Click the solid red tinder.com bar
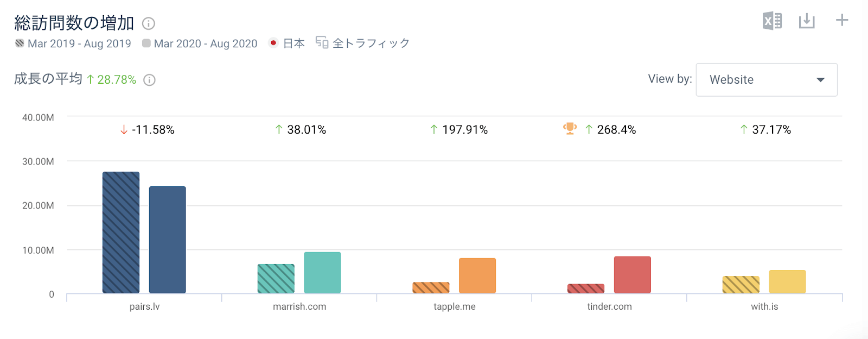 point(632,274)
